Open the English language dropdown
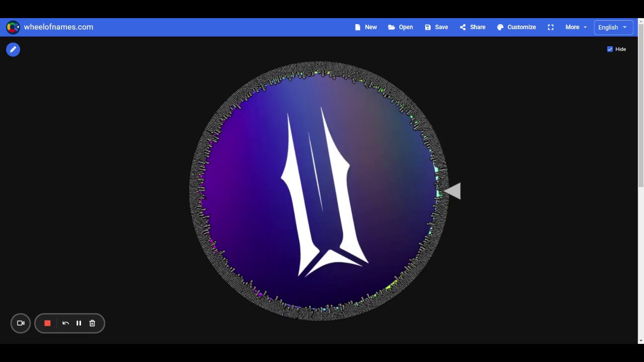The height and width of the screenshot is (362, 644). tap(613, 27)
